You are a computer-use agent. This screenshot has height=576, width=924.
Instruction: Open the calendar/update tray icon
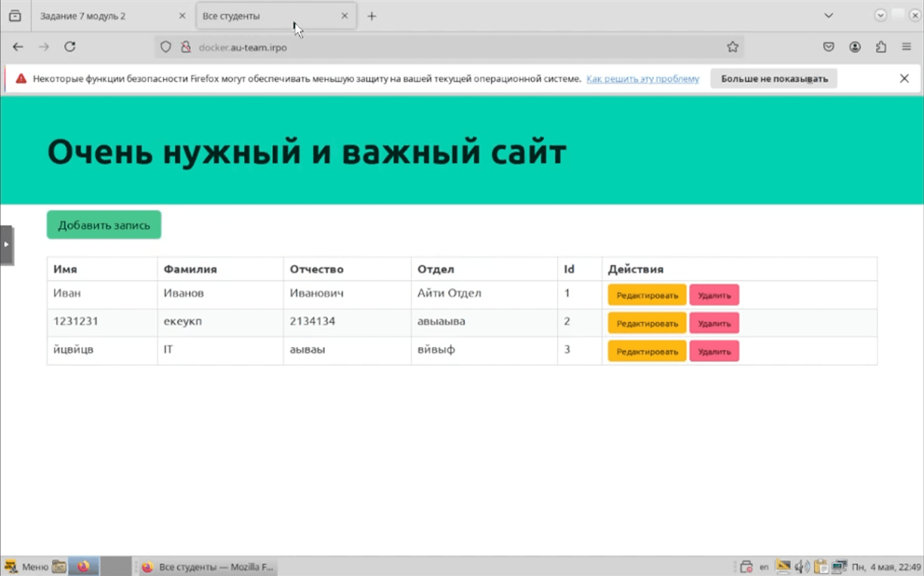click(x=746, y=567)
